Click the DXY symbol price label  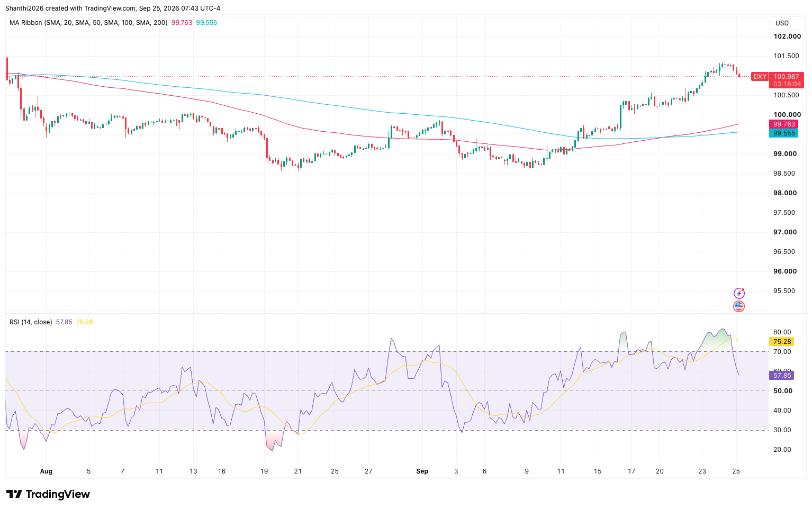click(760, 77)
